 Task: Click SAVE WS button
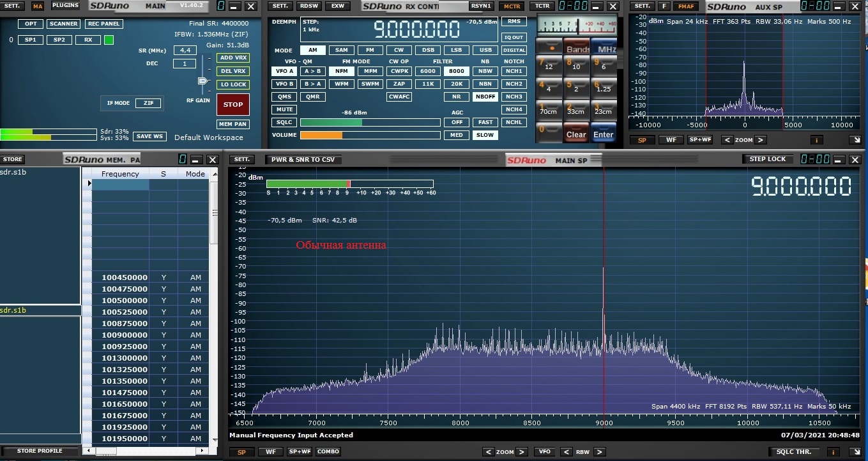click(149, 136)
